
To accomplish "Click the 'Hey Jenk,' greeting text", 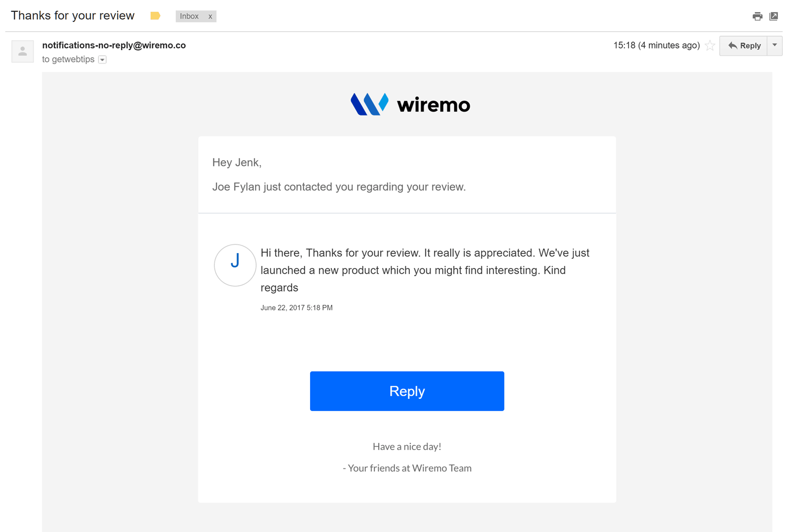I will [237, 162].
